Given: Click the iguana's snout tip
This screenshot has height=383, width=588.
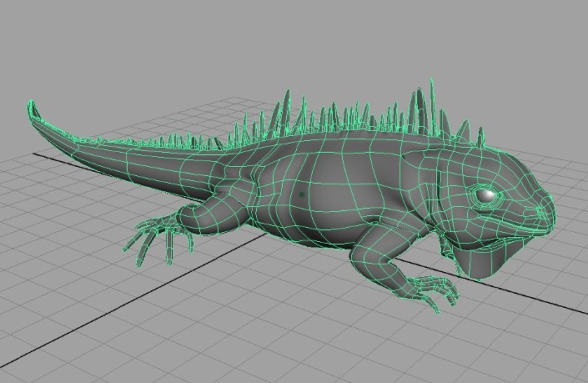Looking at the screenshot, I should click(x=547, y=210).
